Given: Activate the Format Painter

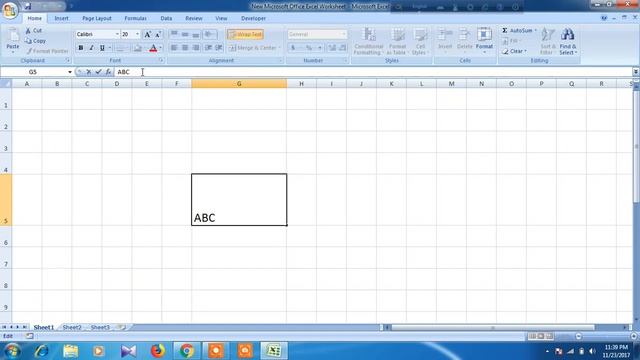Looking at the screenshot, I should click(47, 51).
